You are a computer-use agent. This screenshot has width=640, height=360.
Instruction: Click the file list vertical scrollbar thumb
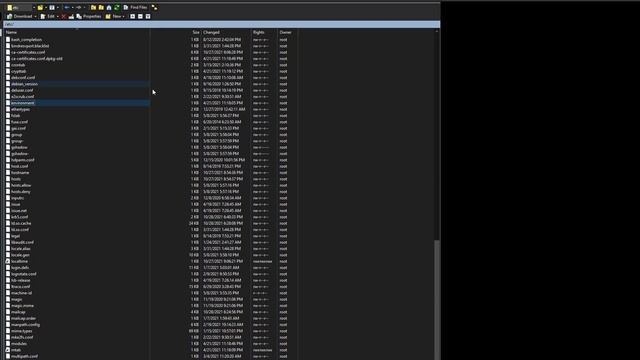coord(437,300)
